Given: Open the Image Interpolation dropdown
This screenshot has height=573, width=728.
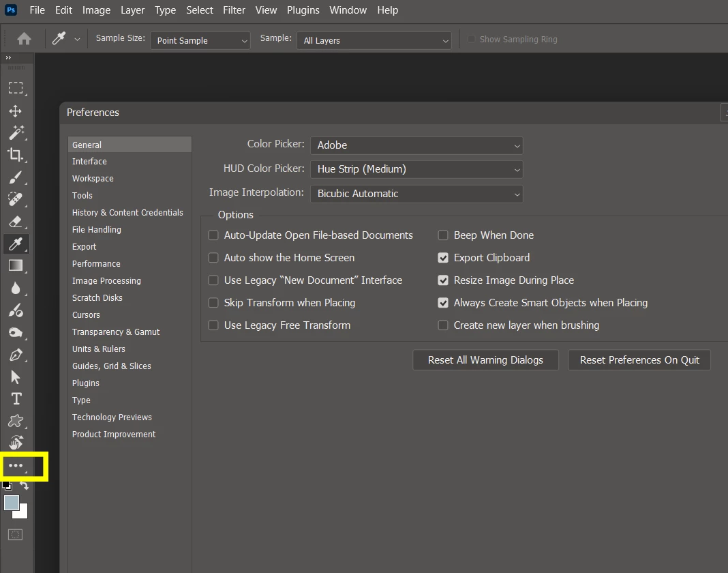Looking at the screenshot, I should (416, 194).
